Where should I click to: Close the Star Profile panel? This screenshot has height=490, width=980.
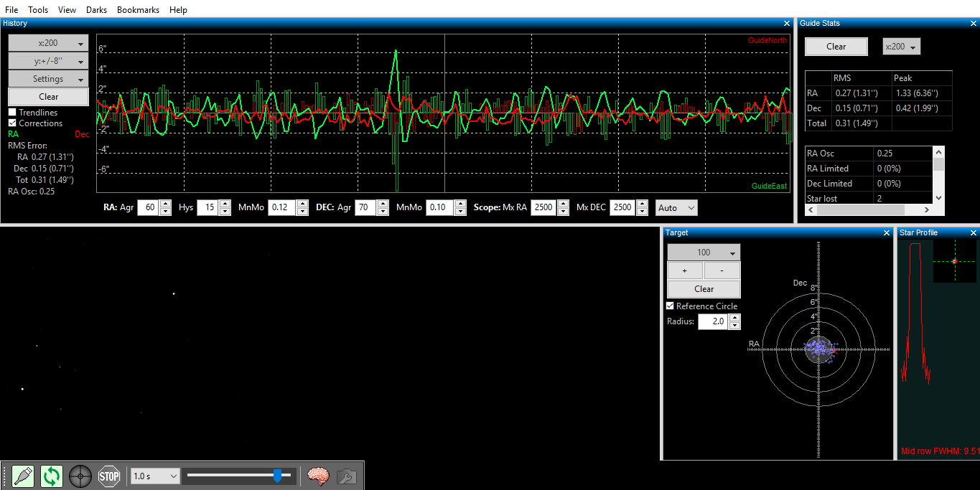(974, 232)
